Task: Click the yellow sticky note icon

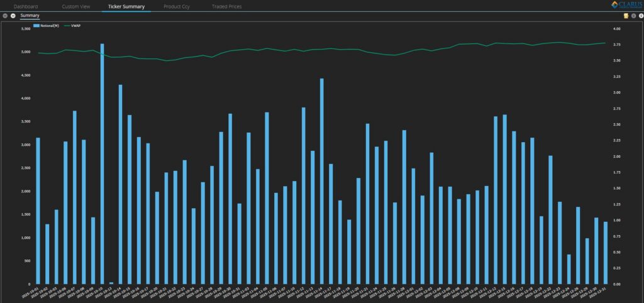Action: [626, 15]
